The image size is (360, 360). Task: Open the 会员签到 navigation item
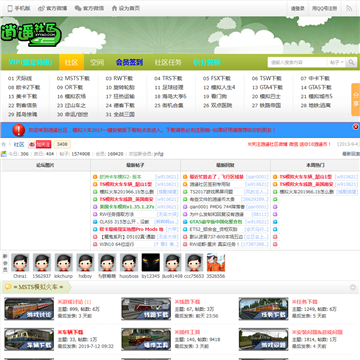point(129,62)
